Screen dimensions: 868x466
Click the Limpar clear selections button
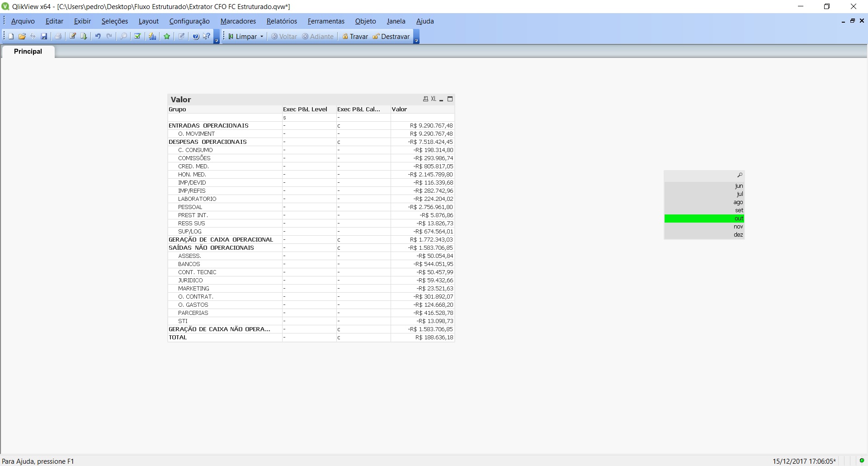pyautogui.click(x=243, y=37)
